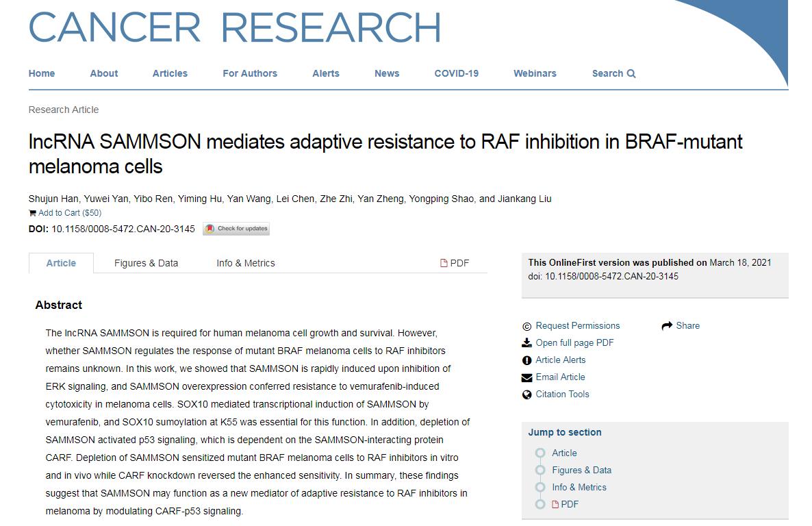Click the Citation Tools link

point(562,394)
